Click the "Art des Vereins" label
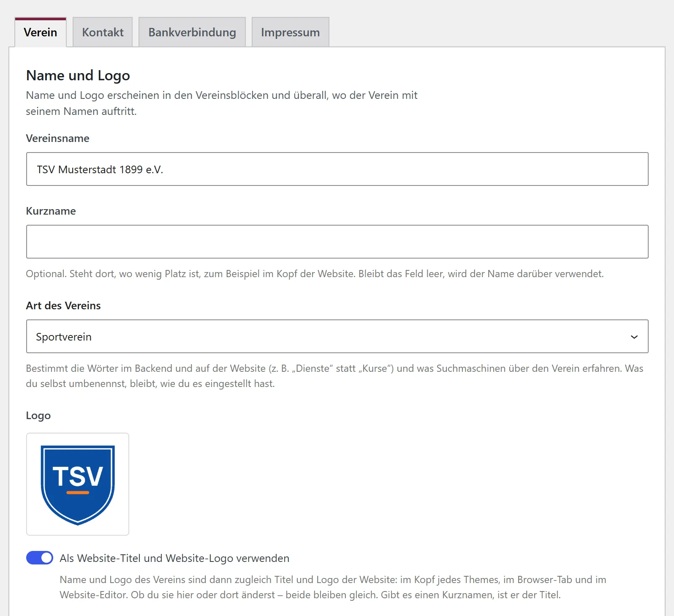 point(63,305)
